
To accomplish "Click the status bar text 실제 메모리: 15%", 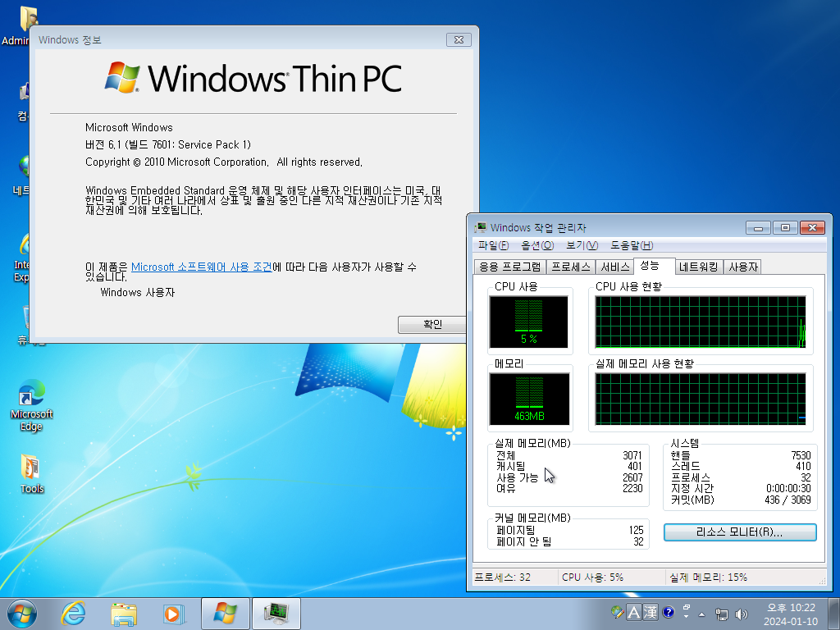I will pyautogui.click(x=708, y=577).
